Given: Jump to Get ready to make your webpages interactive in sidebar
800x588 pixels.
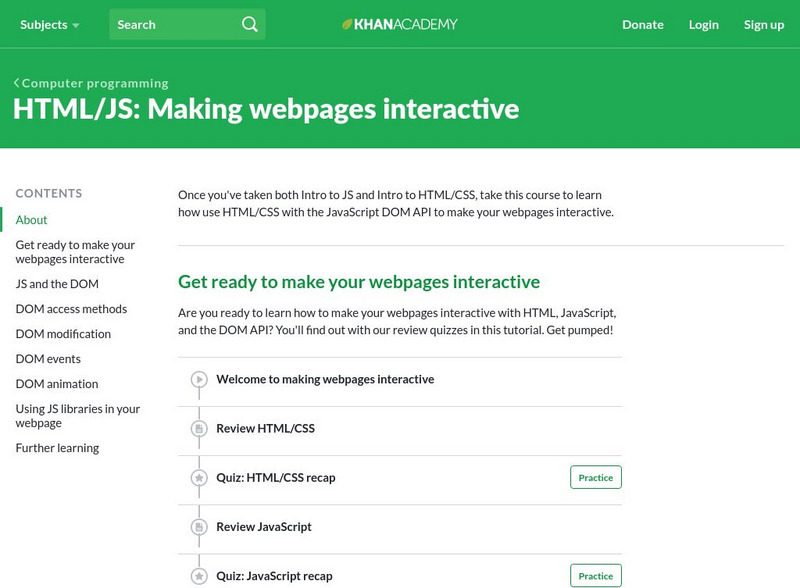Looking at the screenshot, I should (x=75, y=252).
